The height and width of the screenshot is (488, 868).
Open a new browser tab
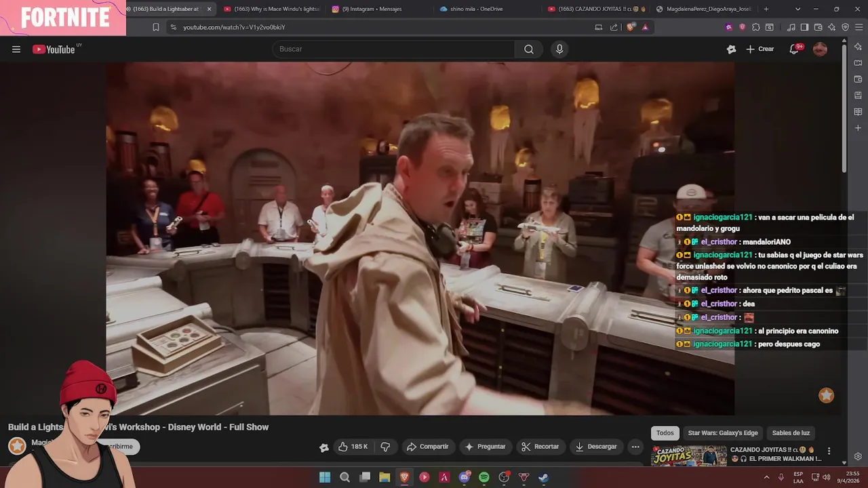point(766,9)
